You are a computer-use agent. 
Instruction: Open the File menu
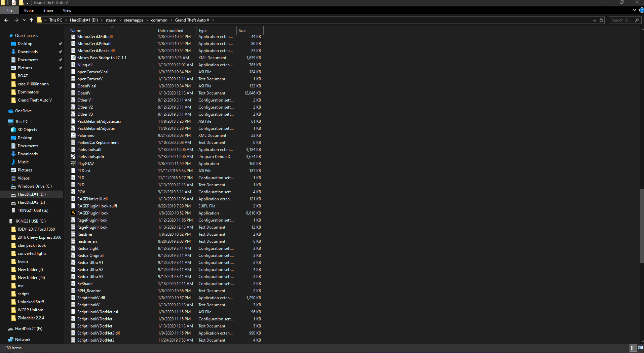click(x=9, y=10)
